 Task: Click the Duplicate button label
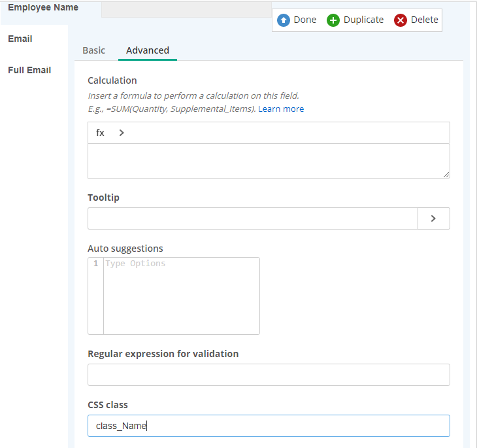click(x=363, y=20)
